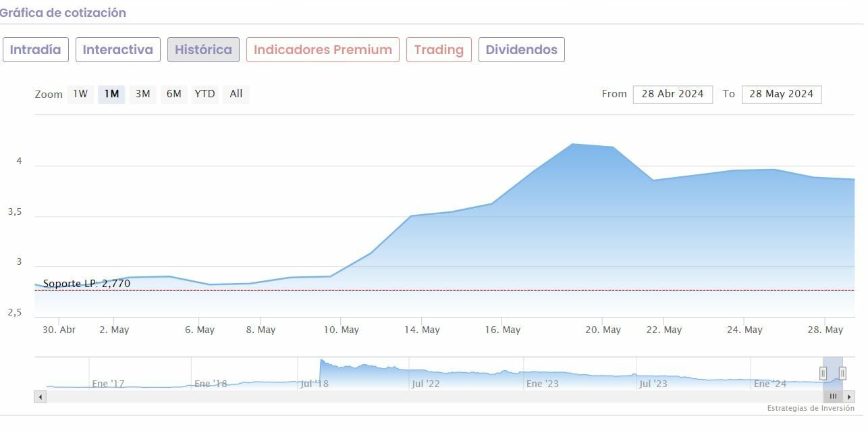
Task: Click the right range handle in navigator
Action: point(842,373)
